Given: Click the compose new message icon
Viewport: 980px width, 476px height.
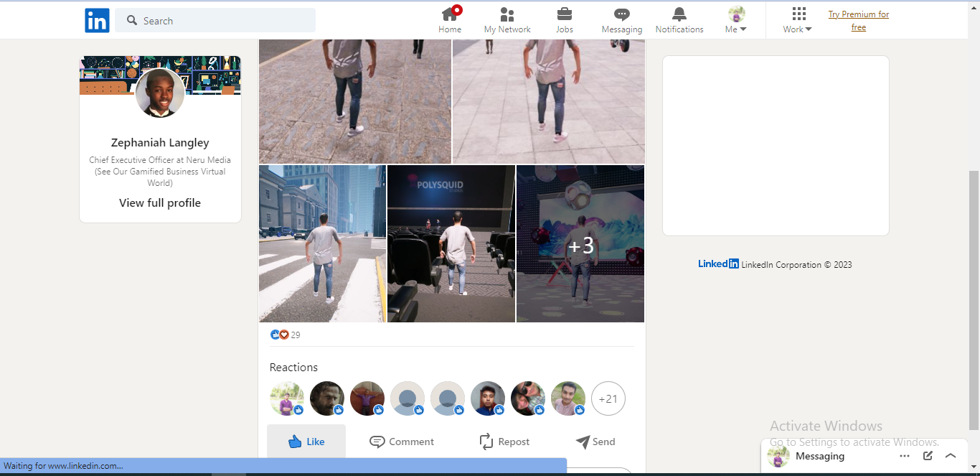Looking at the screenshot, I should tap(928, 456).
